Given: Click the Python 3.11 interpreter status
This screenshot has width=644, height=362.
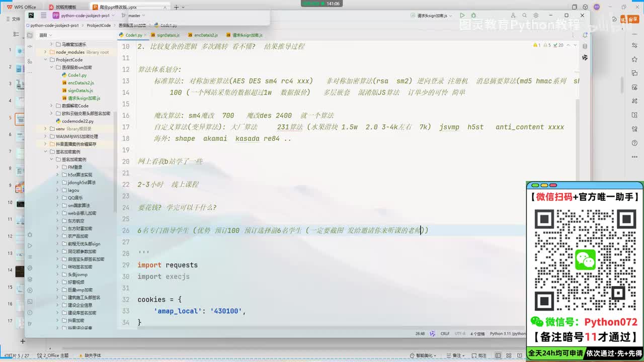Looking at the screenshot, I should coord(508,333).
